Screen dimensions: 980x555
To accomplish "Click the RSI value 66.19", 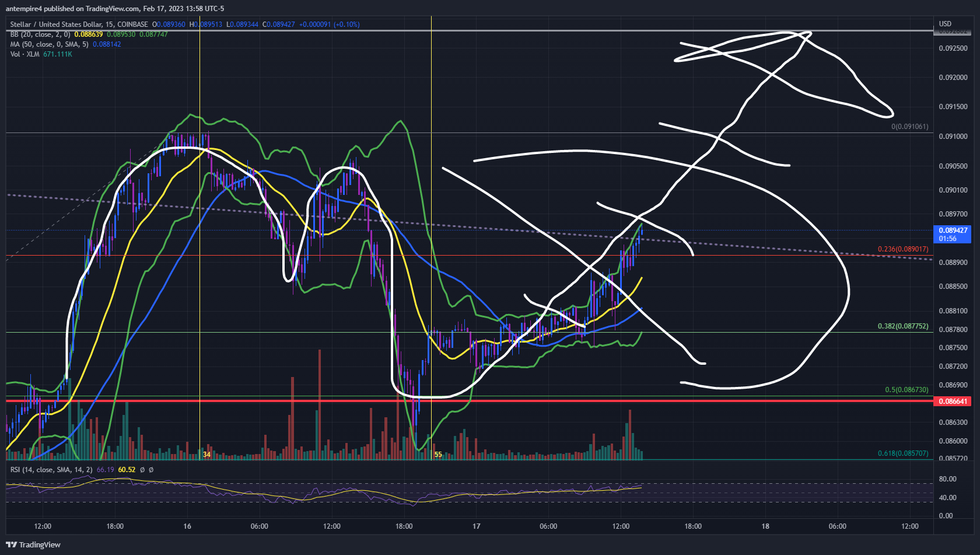I will click(x=105, y=470).
